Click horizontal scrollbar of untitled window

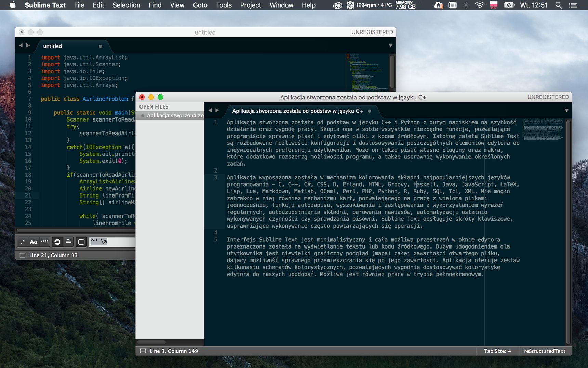(76, 230)
